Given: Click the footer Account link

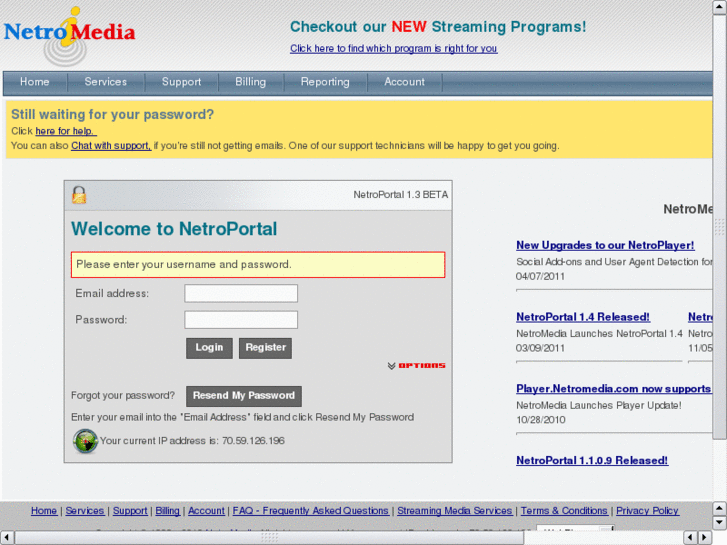Looking at the screenshot, I should (206, 511).
